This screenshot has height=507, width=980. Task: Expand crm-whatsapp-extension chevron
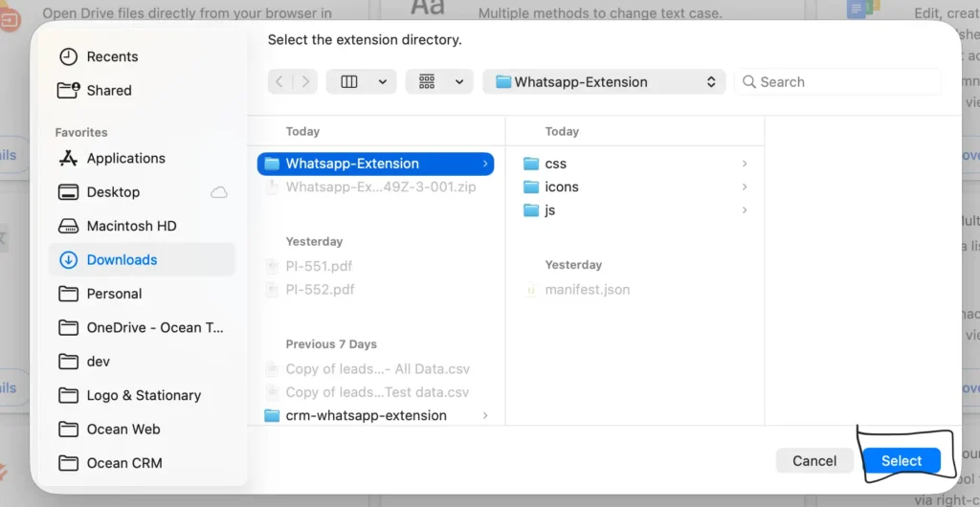[485, 415]
